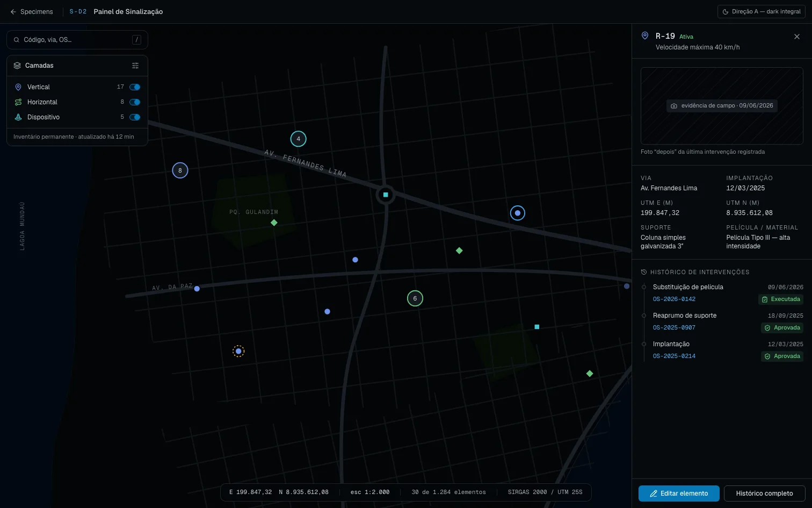
Task: Go back to Specimens
Action: (31, 11)
